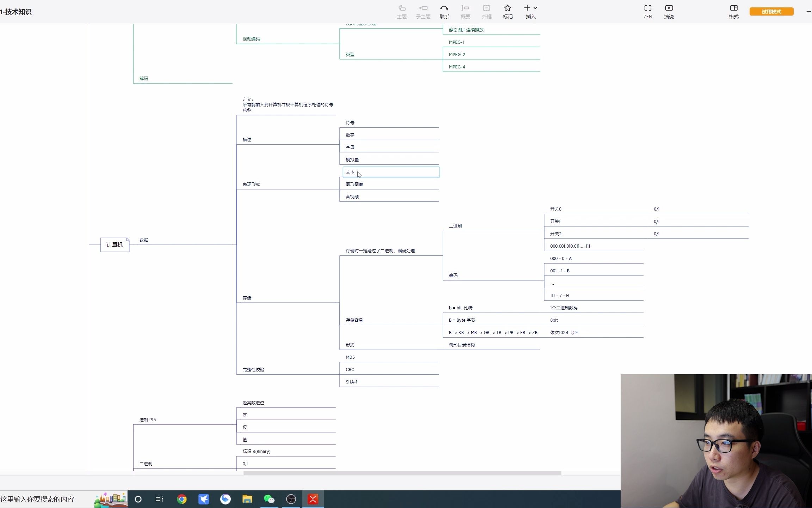Click the 外框 boundary toolbar icon
The image size is (812, 508).
point(486,8)
